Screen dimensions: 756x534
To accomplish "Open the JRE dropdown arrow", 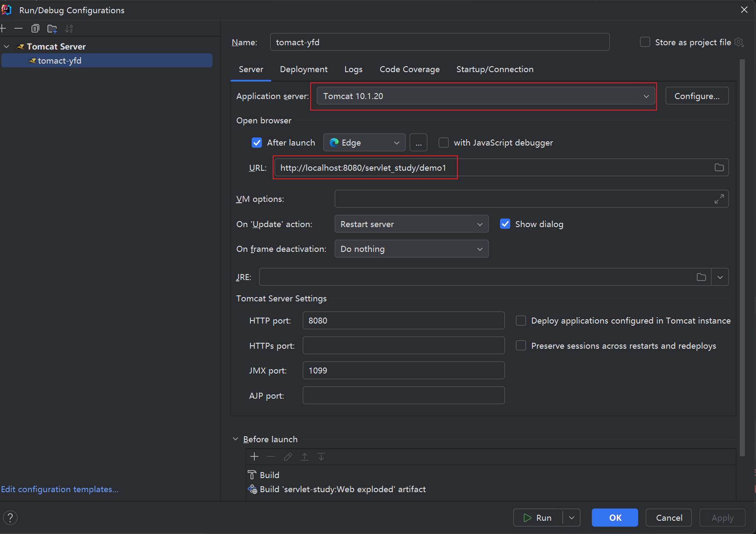I will click(720, 277).
